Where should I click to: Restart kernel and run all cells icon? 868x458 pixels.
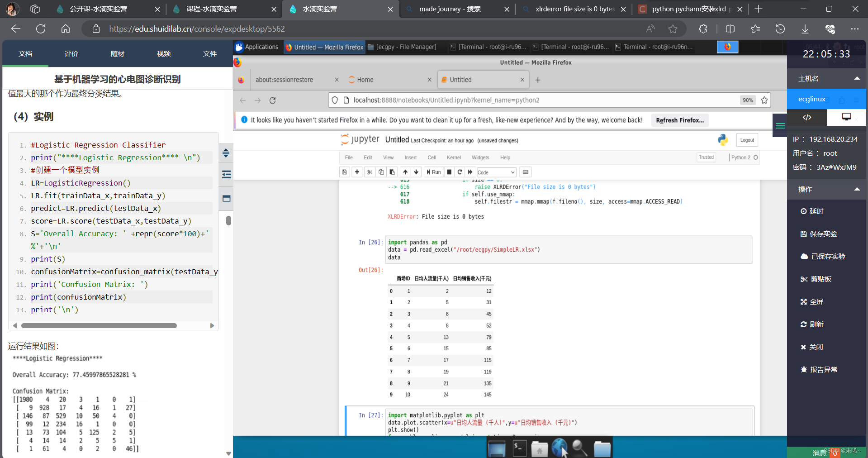[x=470, y=172]
